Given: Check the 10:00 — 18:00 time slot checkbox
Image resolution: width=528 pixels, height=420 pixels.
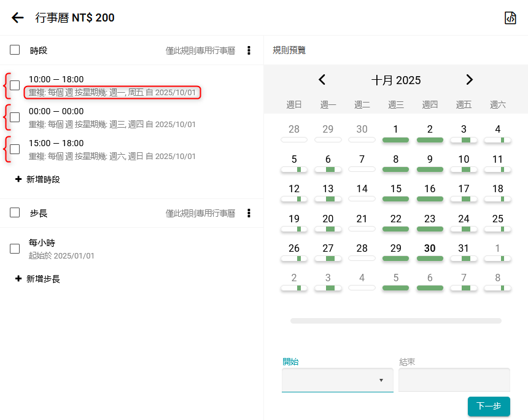Looking at the screenshot, I should point(15,85).
